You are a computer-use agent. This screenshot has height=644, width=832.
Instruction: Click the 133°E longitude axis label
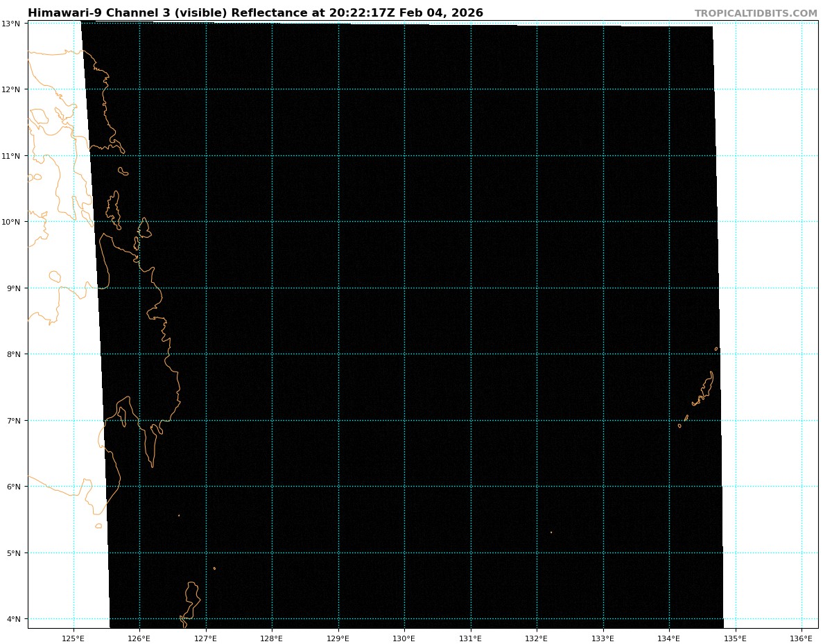coord(603,638)
